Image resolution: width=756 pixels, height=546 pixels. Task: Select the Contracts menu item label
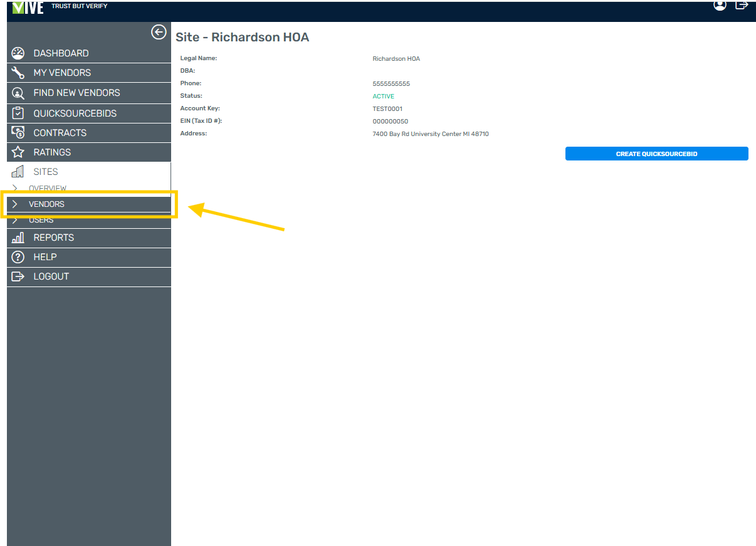[60, 133]
